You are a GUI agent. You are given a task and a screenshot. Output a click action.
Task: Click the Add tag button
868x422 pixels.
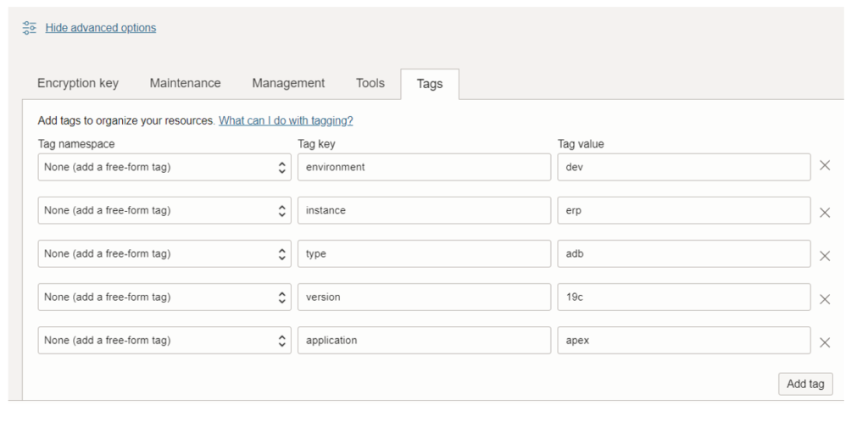pos(805,384)
